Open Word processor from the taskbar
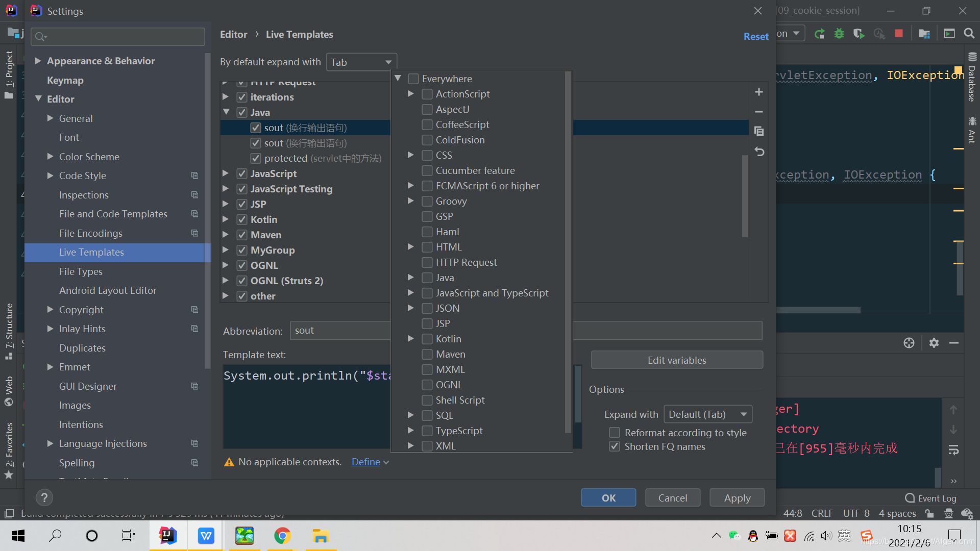The width and height of the screenshot is (980, 551). (x=206, y=536)
